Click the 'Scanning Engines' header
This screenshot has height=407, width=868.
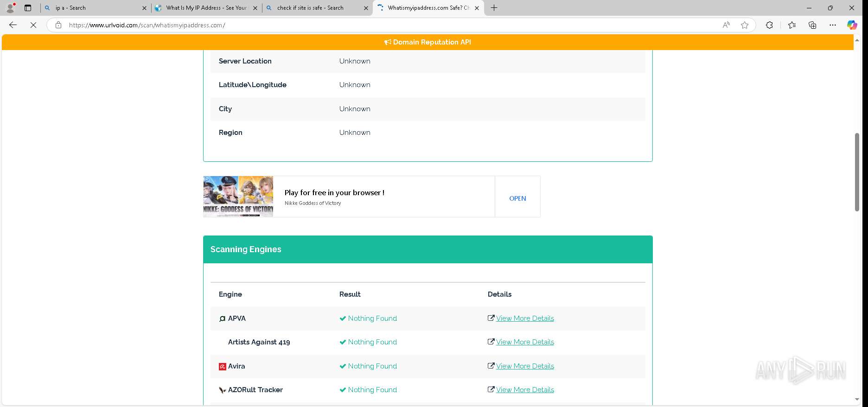coord(246,249)
